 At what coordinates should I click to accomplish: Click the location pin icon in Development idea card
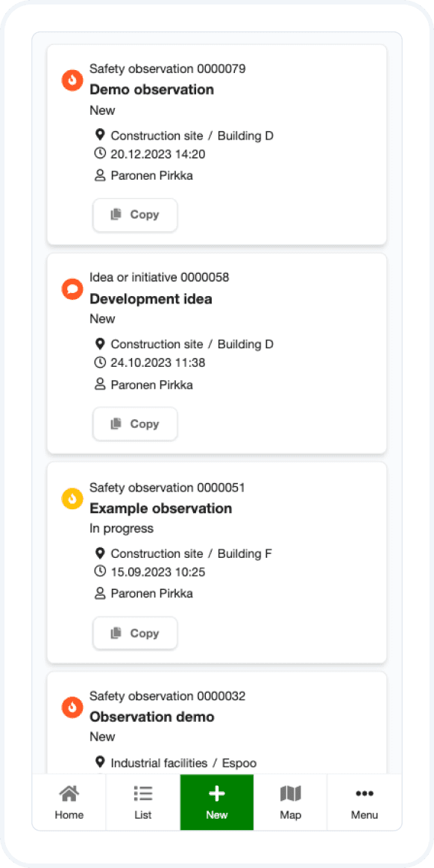pyautogui.click(x=100, y=344)
